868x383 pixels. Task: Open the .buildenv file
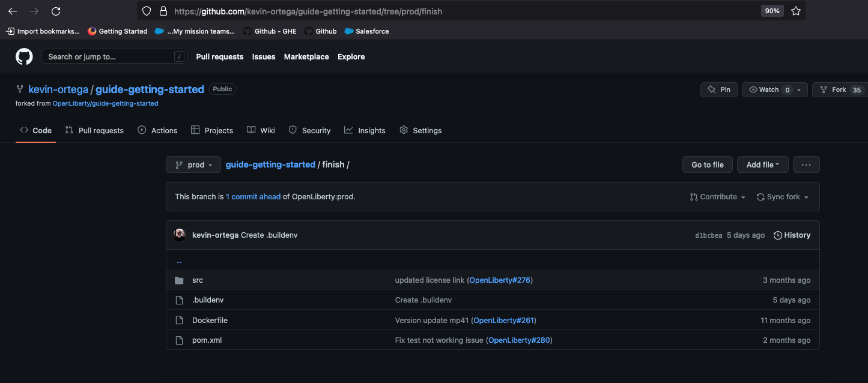tap(208, 300)
